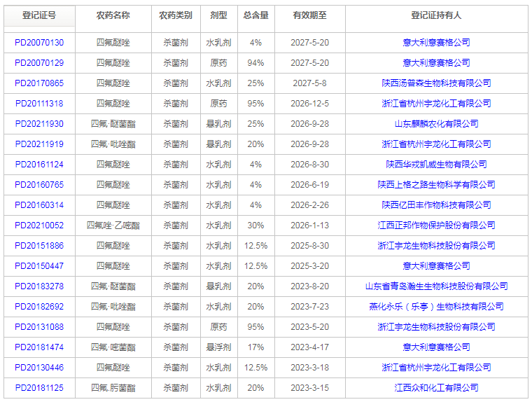Select the 30% content cell
The width and height of the screenshot is (532, 402).
[255, 226]
